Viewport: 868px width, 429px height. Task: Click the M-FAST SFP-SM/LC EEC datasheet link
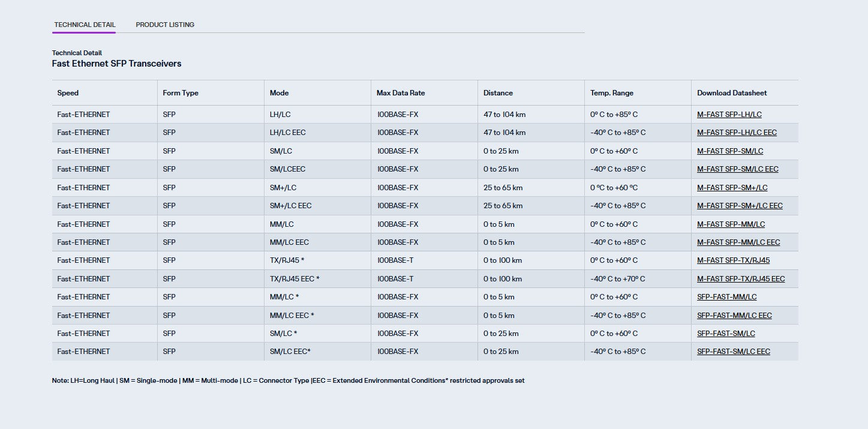click(x=737, y=169)
